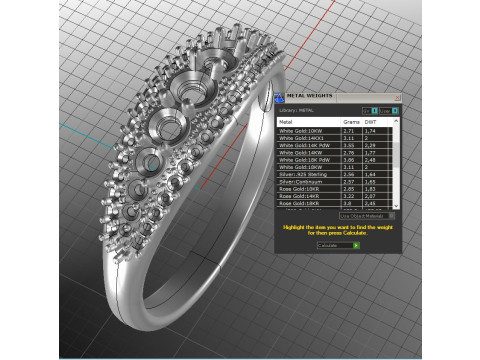
Task: Click the 2,48 DWT value cell
Action: (x=375, y=160)
